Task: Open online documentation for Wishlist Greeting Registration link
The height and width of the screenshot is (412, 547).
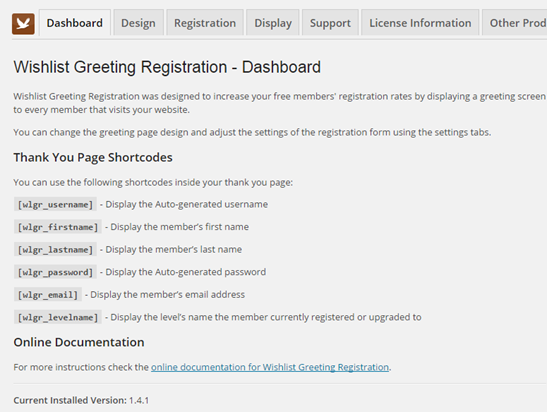Action: coord(270,367)
